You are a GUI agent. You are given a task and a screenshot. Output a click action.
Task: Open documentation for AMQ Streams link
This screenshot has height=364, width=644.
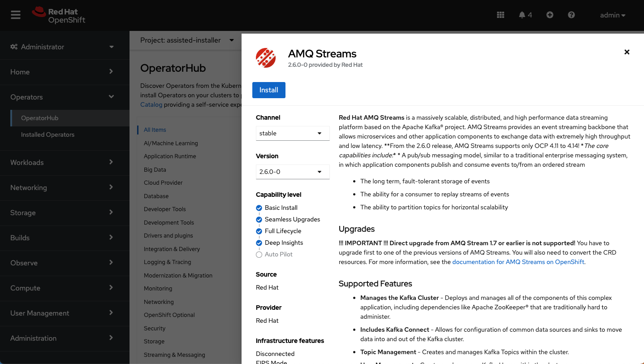[x=518, y=262]
